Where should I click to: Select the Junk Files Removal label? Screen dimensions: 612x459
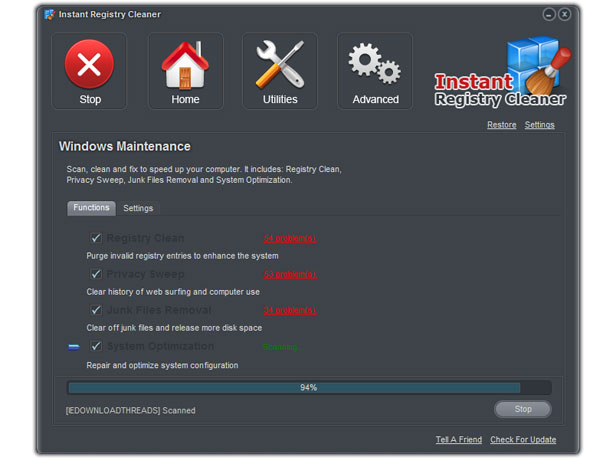(159, 310)
